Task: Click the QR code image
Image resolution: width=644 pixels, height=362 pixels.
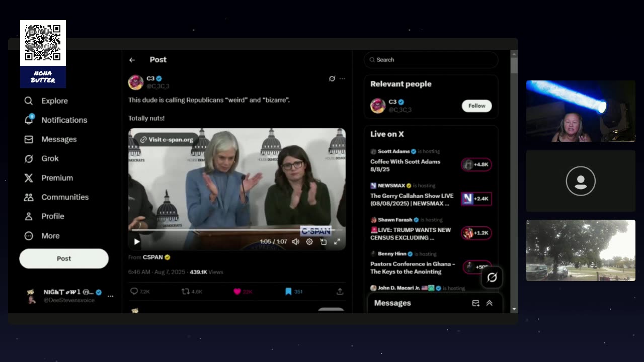Action: pos(43,43)
